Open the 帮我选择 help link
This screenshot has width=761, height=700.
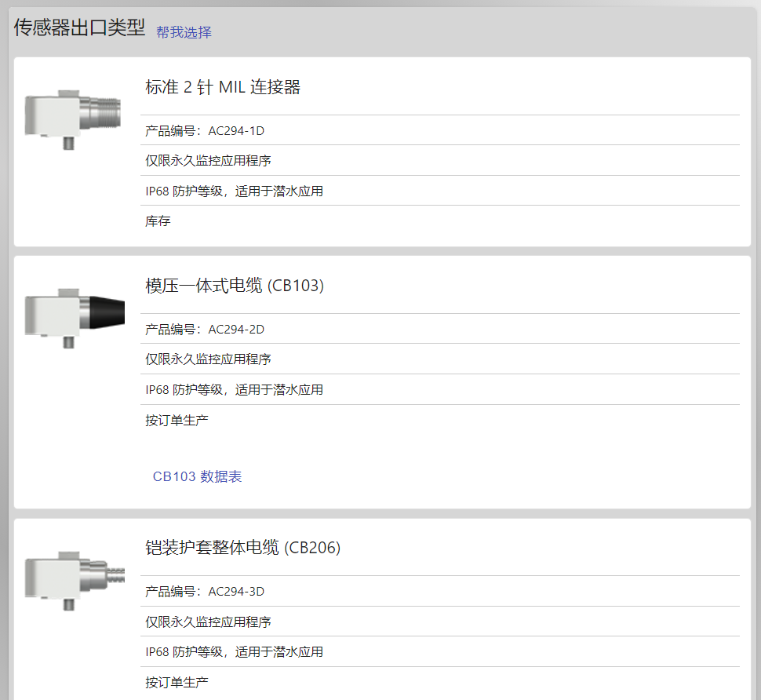pos(184,32)
